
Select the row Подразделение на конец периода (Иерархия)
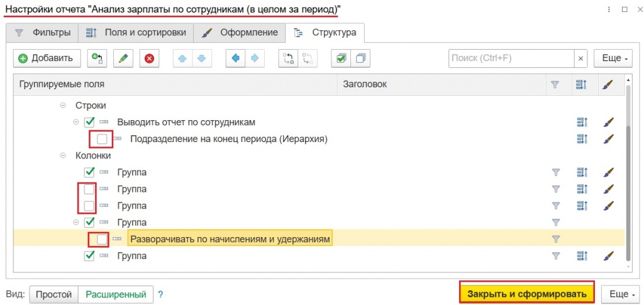319,139
